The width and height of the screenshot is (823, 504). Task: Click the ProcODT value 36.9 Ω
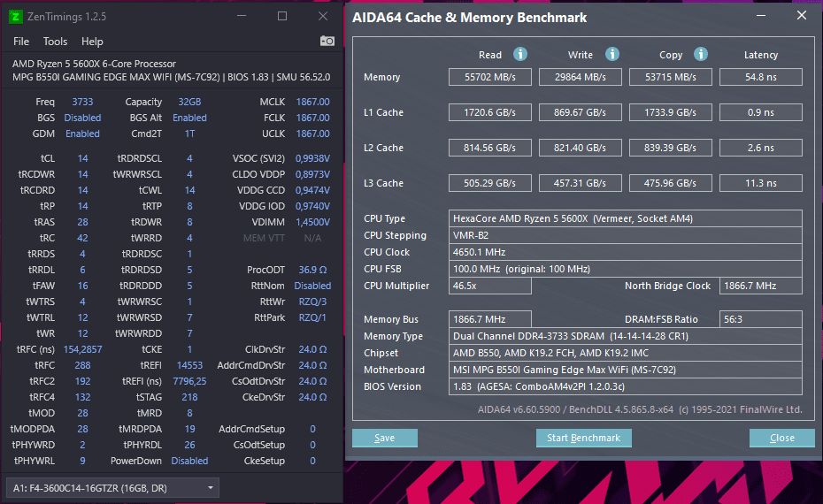(x=312, y=270)
